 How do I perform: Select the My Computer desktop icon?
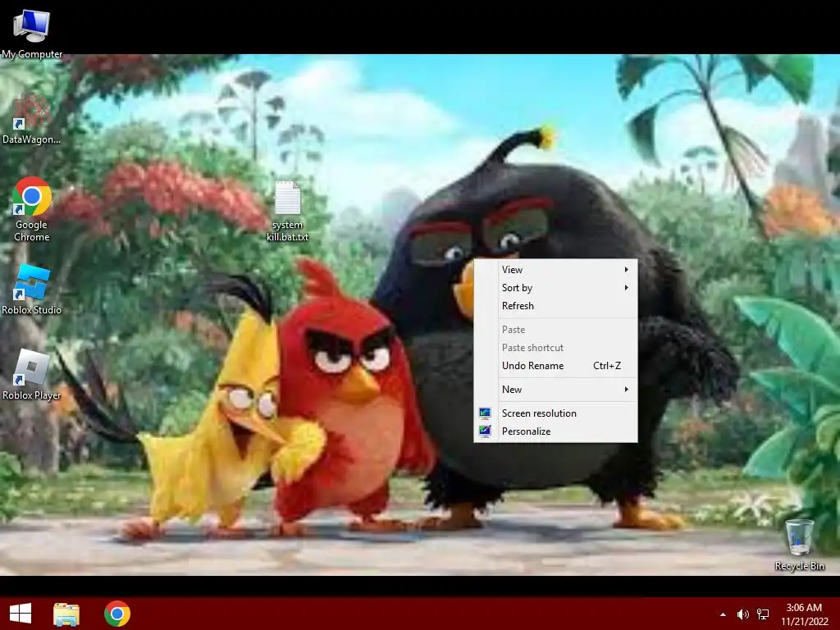32,33
